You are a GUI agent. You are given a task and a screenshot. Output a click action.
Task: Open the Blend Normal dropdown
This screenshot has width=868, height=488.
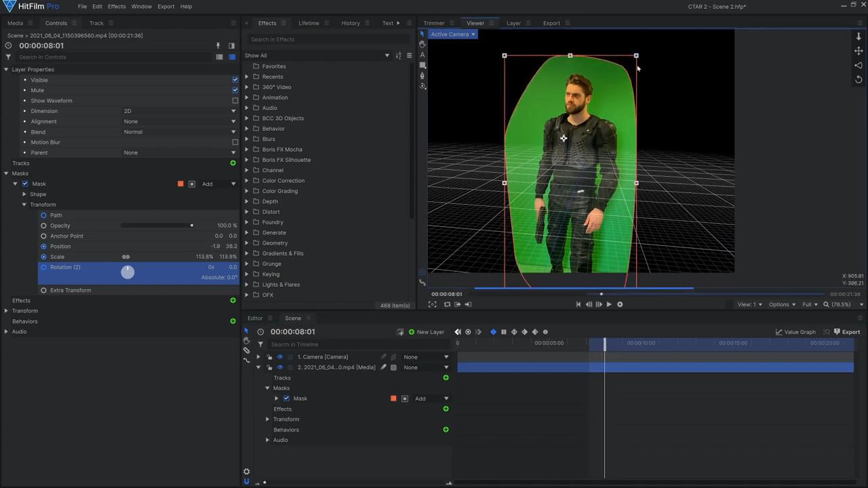pos(180,132)
